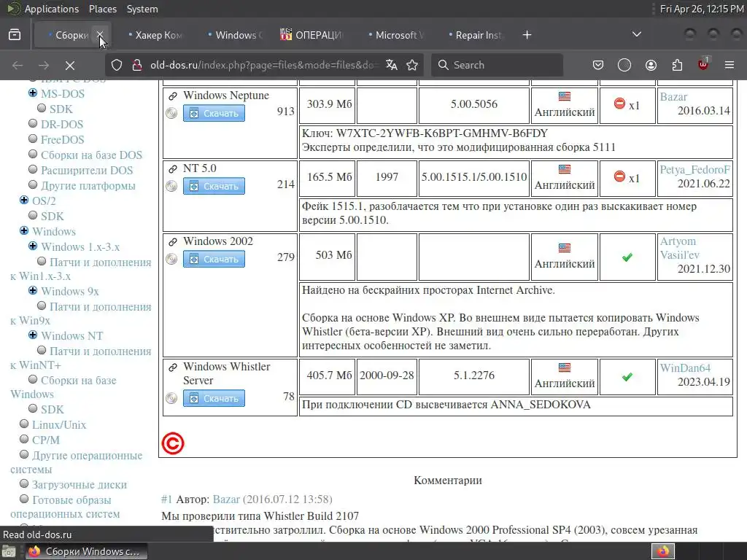Bookmark this page with the star
Screen dimensions: 747x560
click(412, 65)
